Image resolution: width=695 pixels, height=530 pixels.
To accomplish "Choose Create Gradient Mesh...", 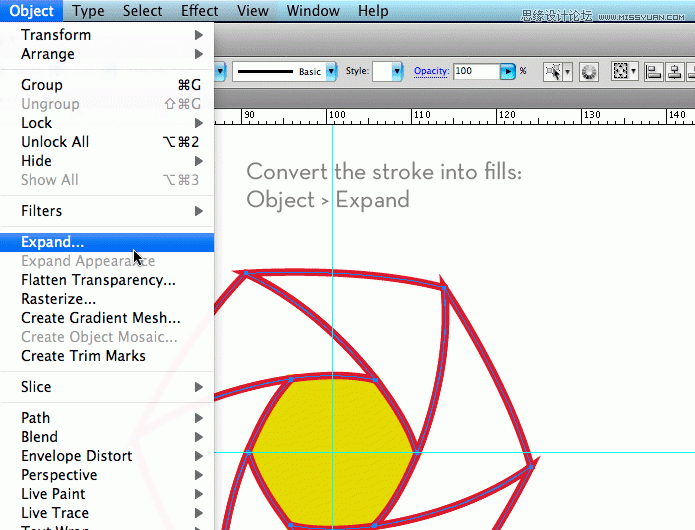I will click(x=107, y=318).
